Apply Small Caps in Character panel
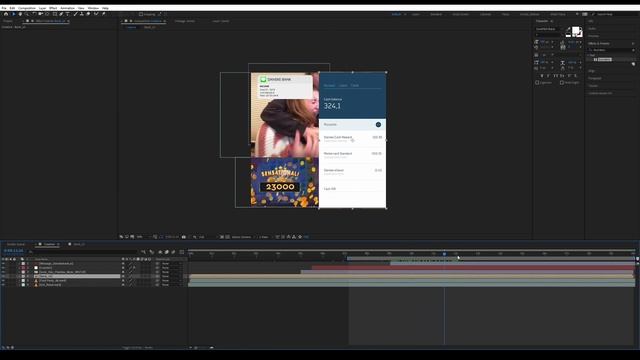This screenshot has height=360, width=640. pyautogui.click(x=562, y=76)
